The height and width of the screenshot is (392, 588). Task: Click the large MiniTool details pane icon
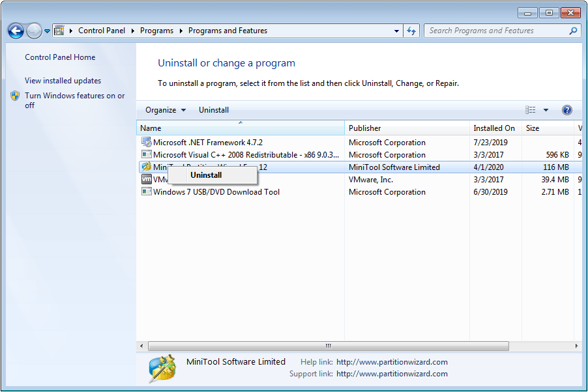click(162, 369)
